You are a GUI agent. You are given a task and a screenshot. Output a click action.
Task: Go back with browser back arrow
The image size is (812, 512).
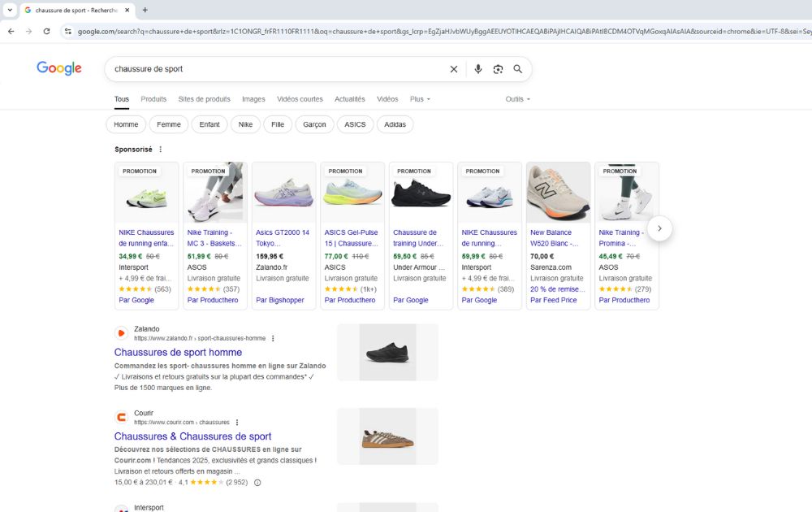point(11,32)
